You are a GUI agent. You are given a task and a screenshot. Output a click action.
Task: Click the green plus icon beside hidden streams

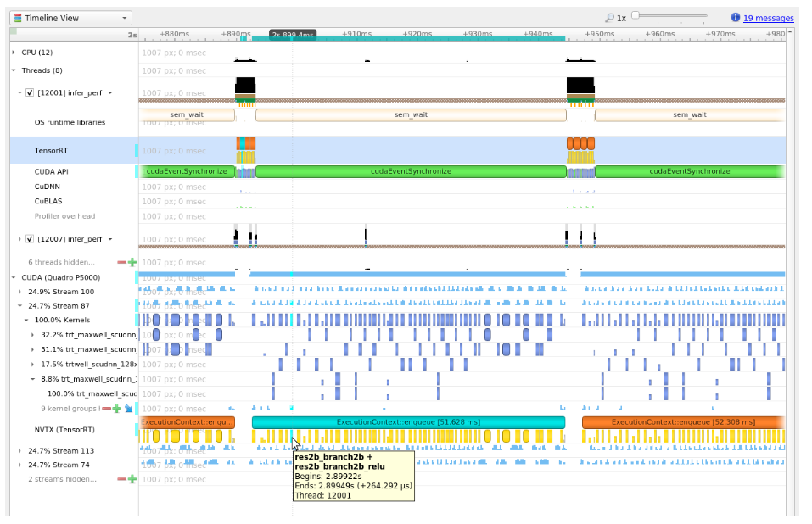click(x=132, y=479)
